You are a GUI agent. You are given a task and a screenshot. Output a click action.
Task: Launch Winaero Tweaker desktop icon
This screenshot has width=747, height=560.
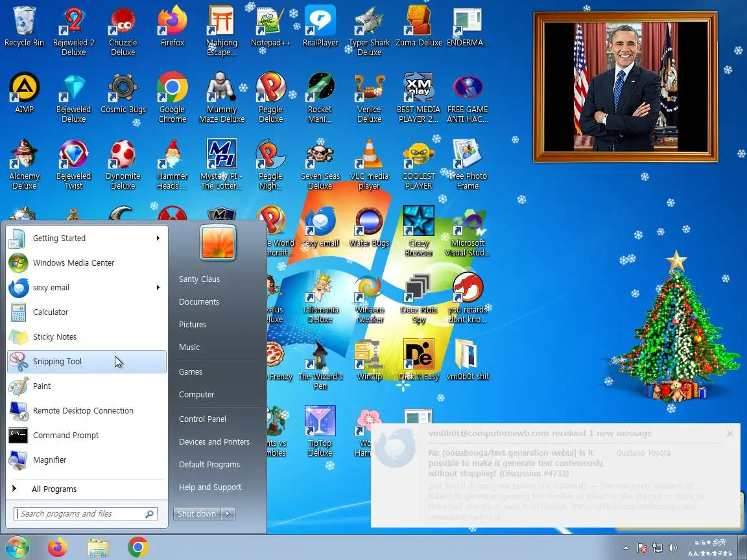coord(369,297)
